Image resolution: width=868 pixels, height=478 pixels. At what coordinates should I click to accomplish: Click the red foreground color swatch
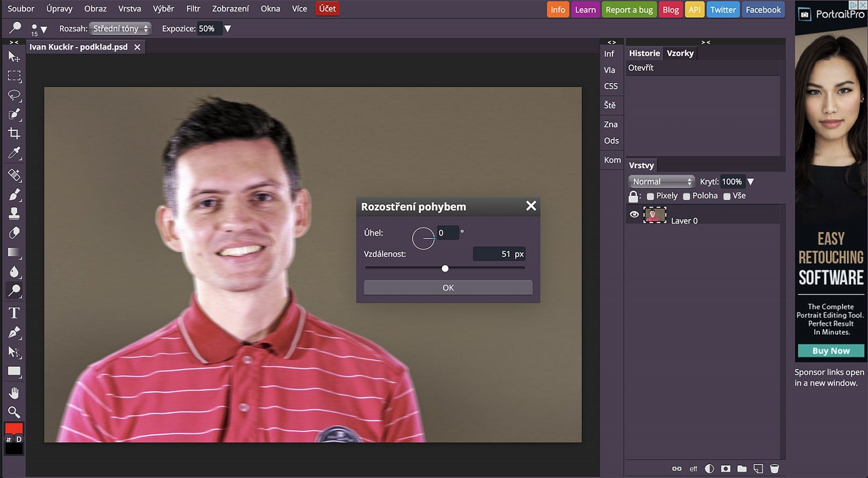14,429
